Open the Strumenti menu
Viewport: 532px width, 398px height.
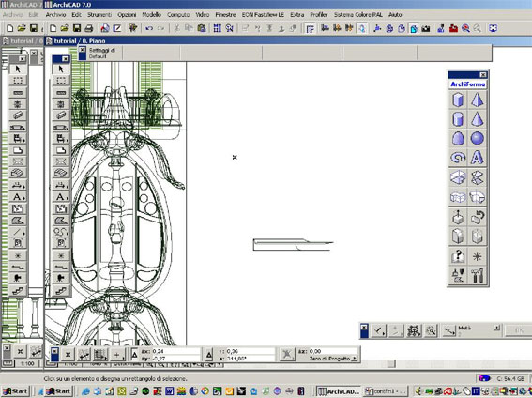99,15
